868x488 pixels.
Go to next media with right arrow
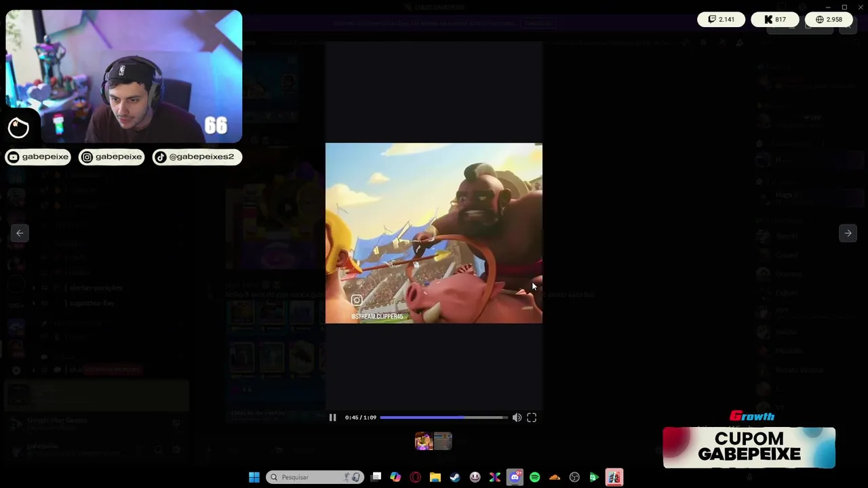(848, 233)
